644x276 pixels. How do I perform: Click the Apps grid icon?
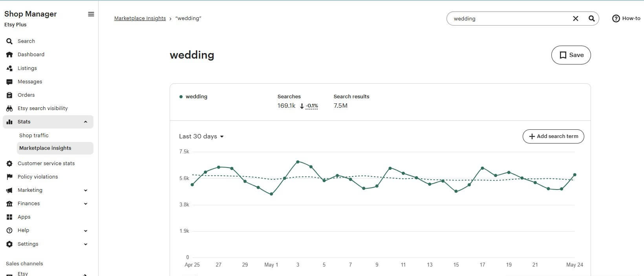coord(9,217)
